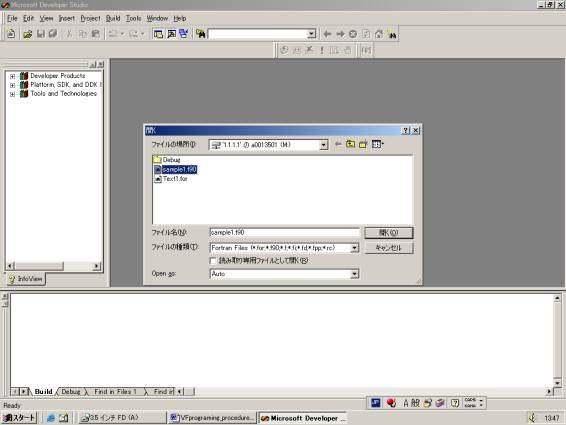Click the Save All toolbar icon
The image size is (566, 425).
(53, 34)
